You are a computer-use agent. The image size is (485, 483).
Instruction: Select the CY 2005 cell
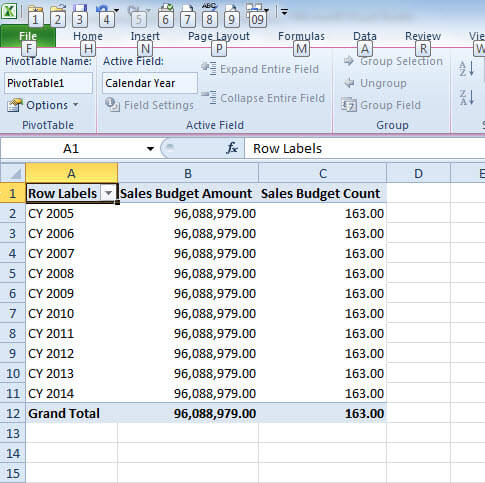coord(71,213)
